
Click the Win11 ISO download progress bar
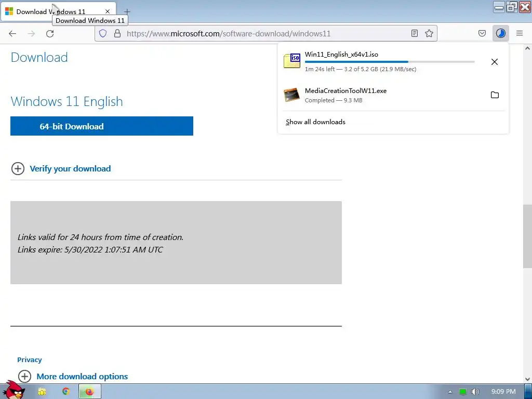point(390,62)
